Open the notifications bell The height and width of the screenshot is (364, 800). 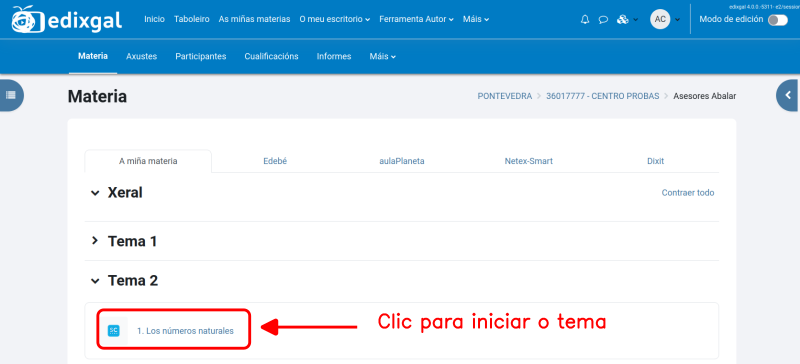click(x=585, y=19)
